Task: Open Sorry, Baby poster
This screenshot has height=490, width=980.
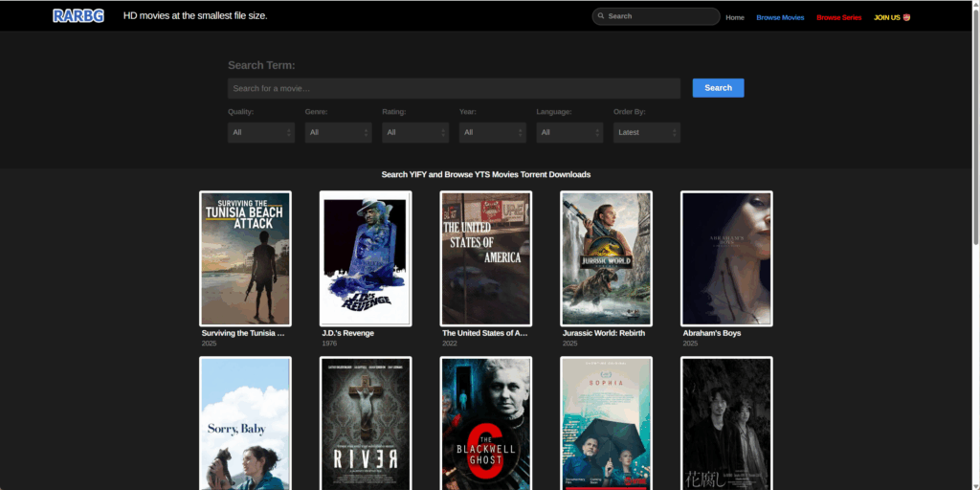Action: [245, 423]
